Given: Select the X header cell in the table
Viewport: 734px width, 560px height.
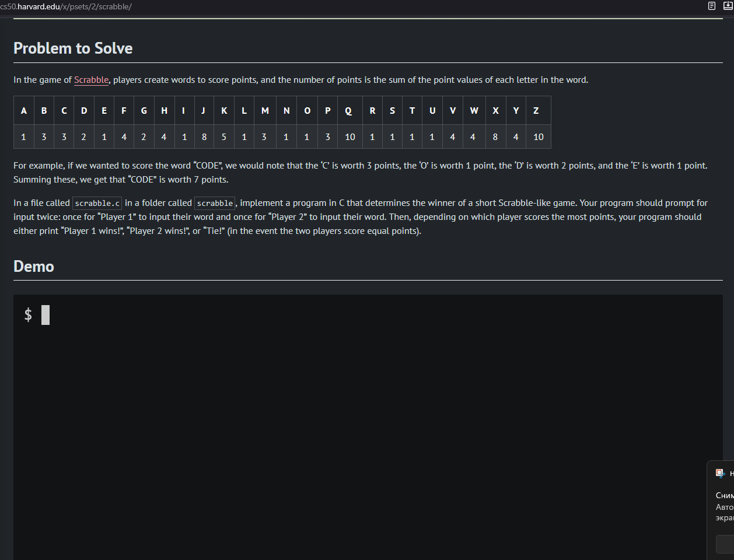Looking at the screenshot, I should point(495,111).
